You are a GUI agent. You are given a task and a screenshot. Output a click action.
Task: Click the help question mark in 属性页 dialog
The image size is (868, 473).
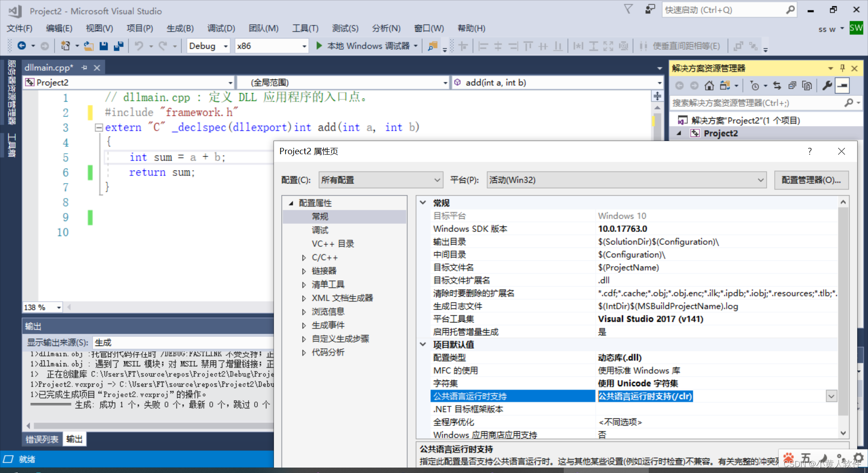810,151
